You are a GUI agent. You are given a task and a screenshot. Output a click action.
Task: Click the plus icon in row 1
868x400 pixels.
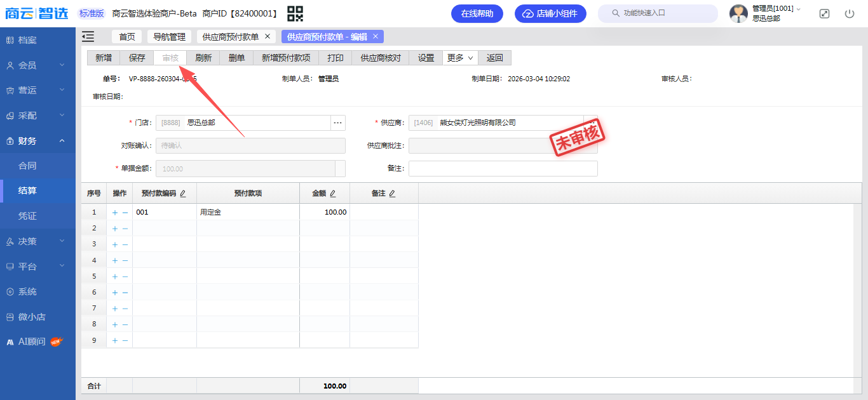(115, 213)
